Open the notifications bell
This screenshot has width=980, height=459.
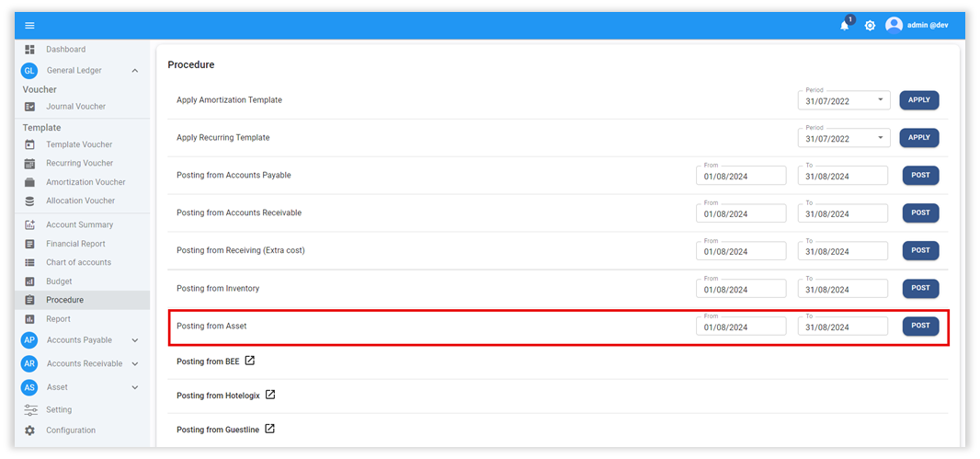point(844,26)
